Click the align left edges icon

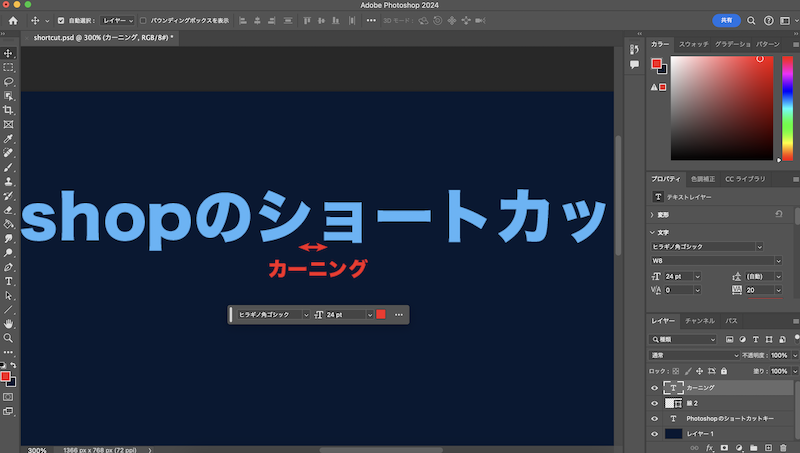pyautogui.click(x=243, y=20)
